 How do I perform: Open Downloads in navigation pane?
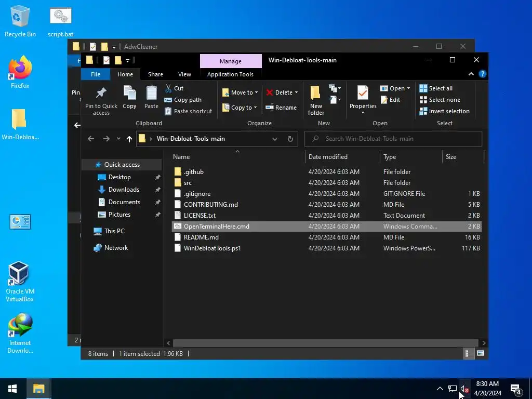pyautogui.click(x=124, y=190)
